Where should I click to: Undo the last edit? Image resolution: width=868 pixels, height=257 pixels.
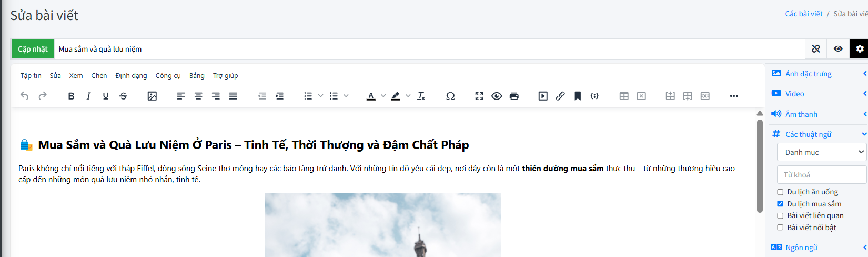[24, 96]
